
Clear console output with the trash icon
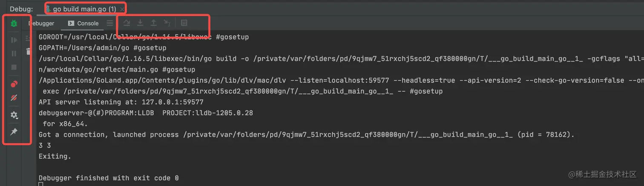point(29,52)
